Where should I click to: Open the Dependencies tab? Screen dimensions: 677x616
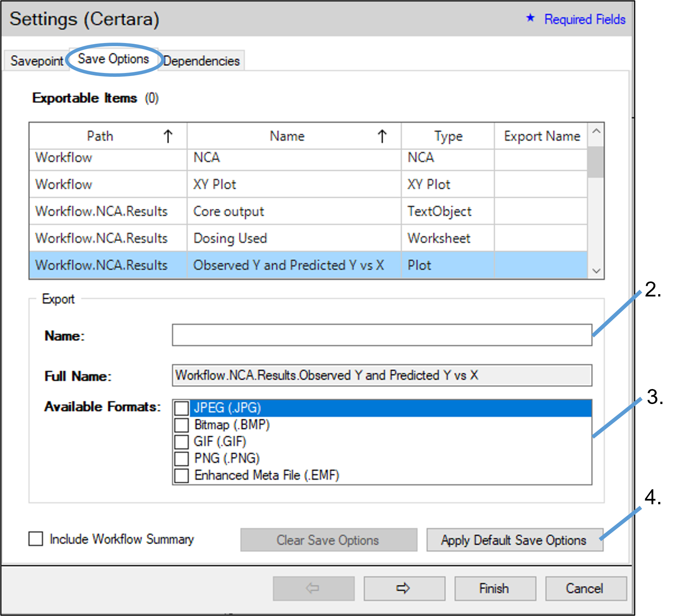point(202,61)
